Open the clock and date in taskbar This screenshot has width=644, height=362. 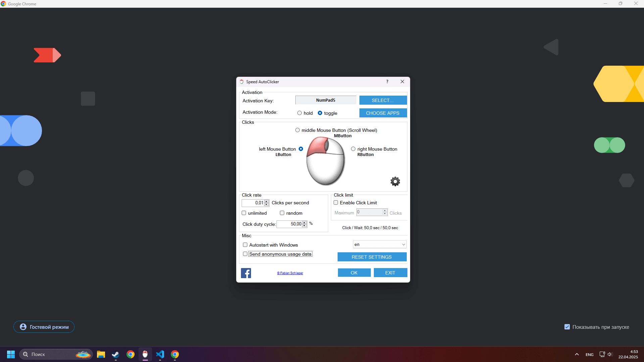[x=628, y=354]
